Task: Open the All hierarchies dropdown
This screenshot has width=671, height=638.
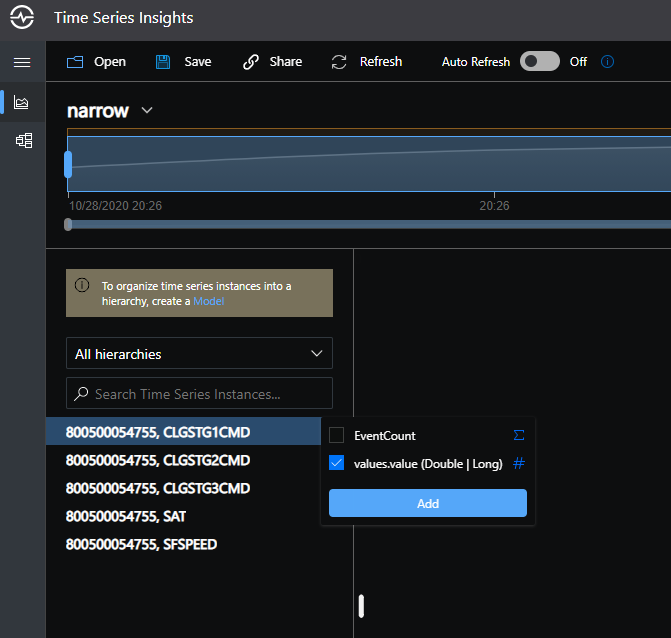Action: pyautogui.click(x=199, y=353)
